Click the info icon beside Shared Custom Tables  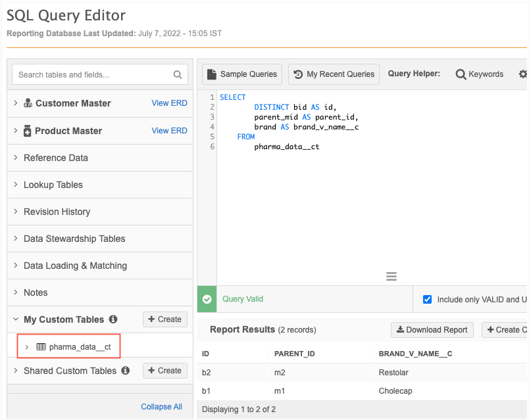coord(126,371)
